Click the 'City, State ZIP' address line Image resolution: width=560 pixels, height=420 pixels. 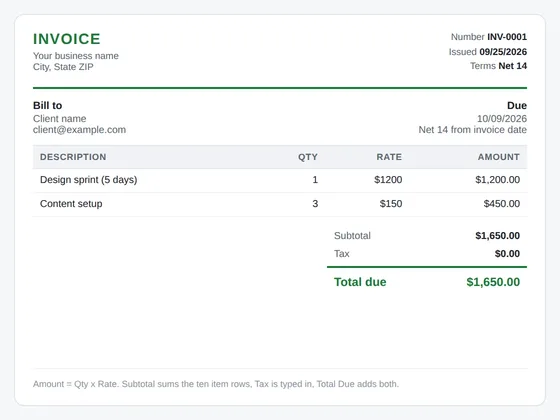click(63, 67)
